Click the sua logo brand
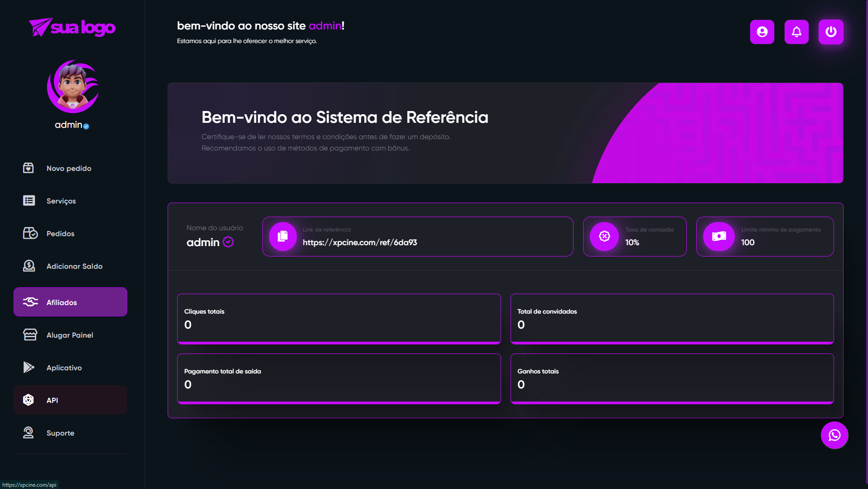 [x=72, y=28]
